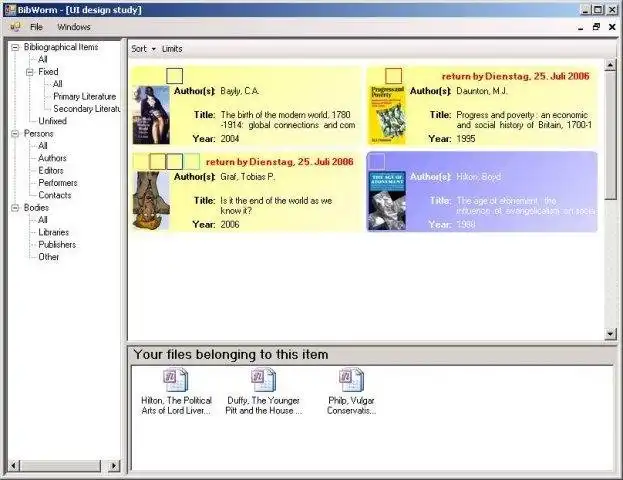Click the scroll down arrow of the item list
This screenshot has height=480, width=623.
click(x=610, y=334)
